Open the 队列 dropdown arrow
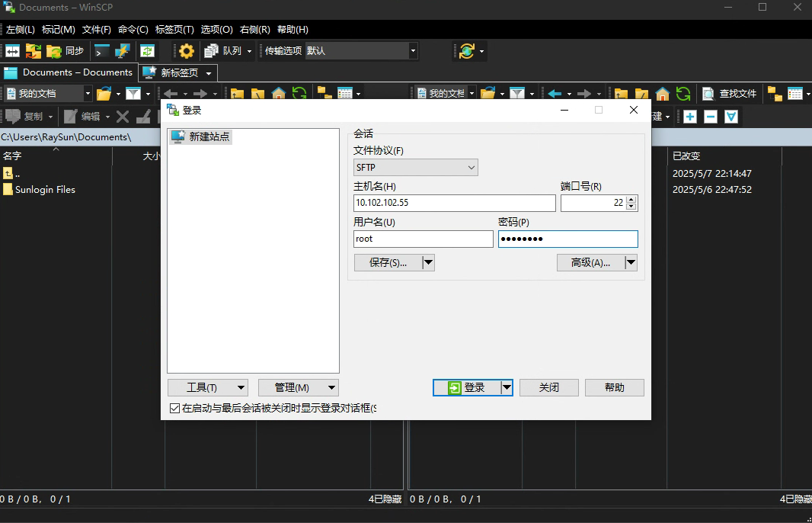The image size is (812, 523). (249, 51)
